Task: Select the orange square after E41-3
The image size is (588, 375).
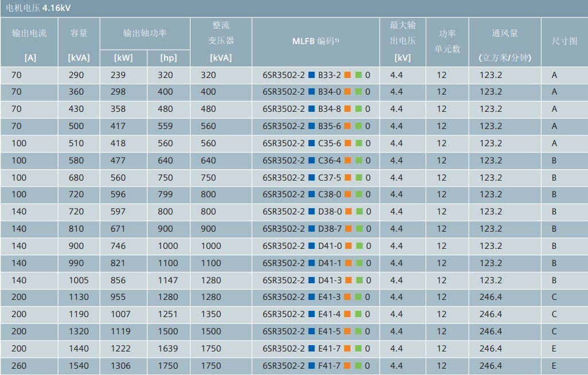Action: coord(348,298)
